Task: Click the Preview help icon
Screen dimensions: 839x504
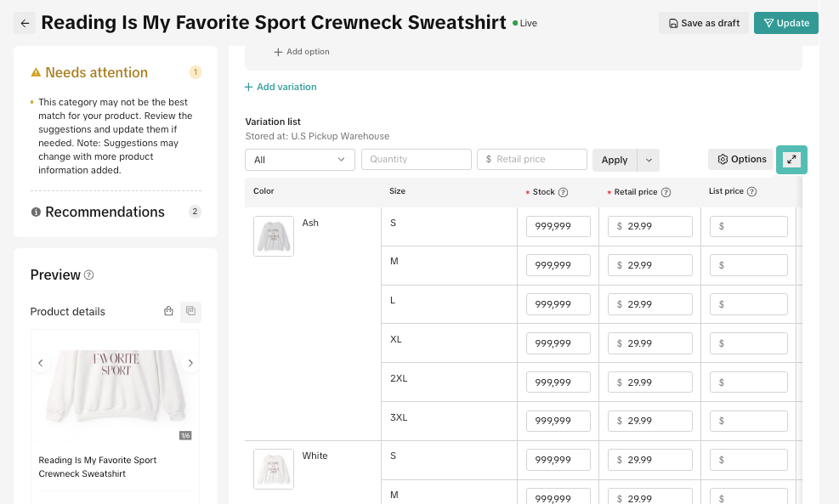Action: 88,275
